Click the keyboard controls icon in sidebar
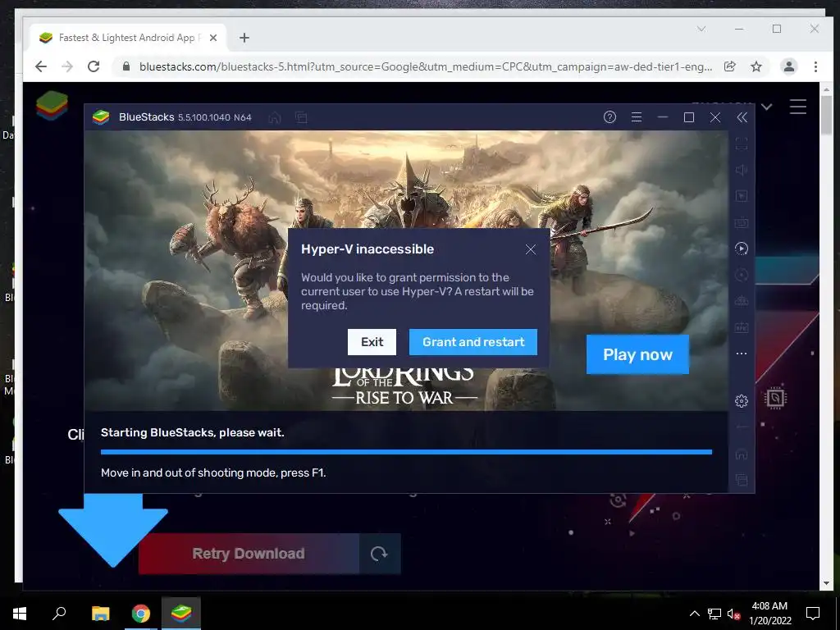 [x=742, y=221]
